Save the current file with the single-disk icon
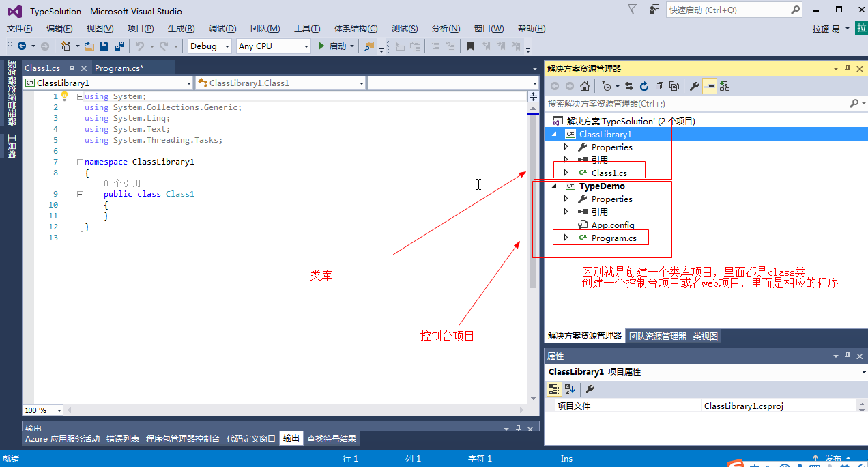 (104, 46)
